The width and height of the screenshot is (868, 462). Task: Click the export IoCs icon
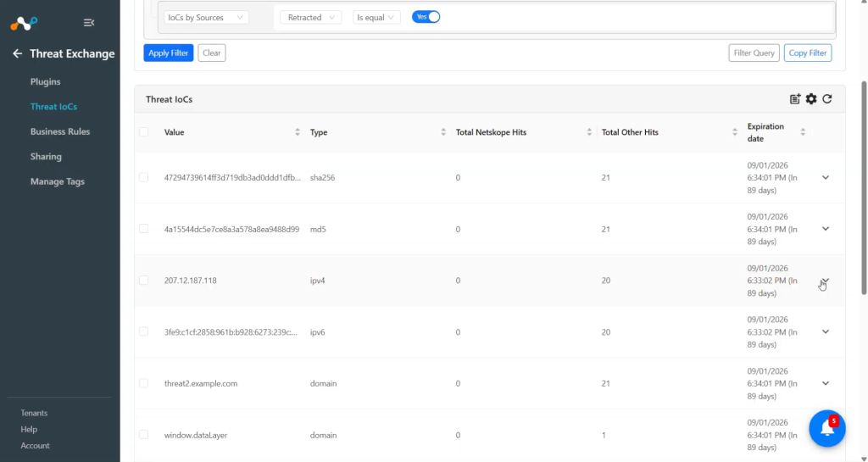pyautogui.click(x=795, y=99)
